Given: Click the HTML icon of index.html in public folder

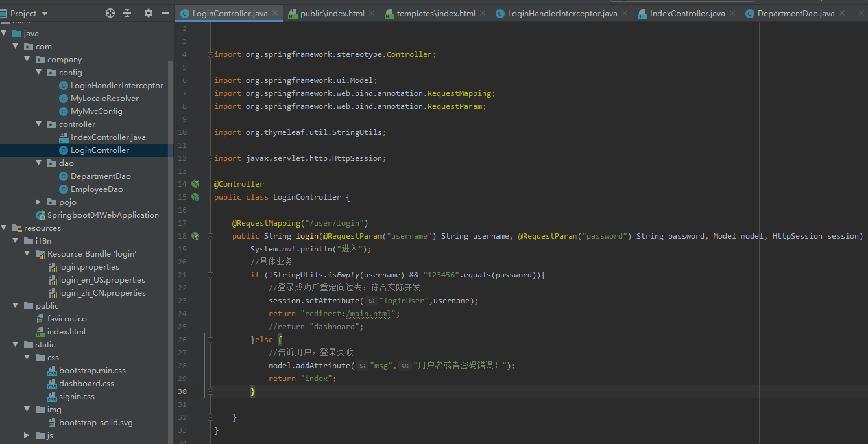Looking at the screenshot, I should coord(40,332).
